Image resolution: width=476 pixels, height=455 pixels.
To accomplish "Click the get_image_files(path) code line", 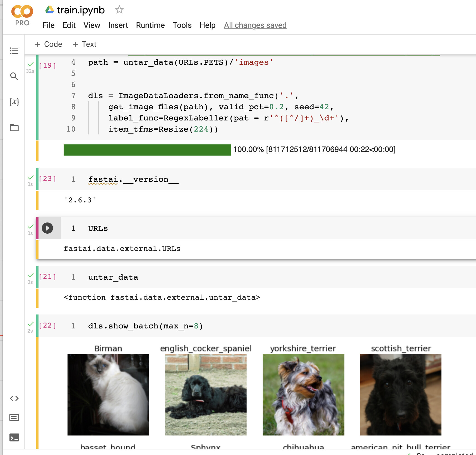I will (x=221, y=107).
